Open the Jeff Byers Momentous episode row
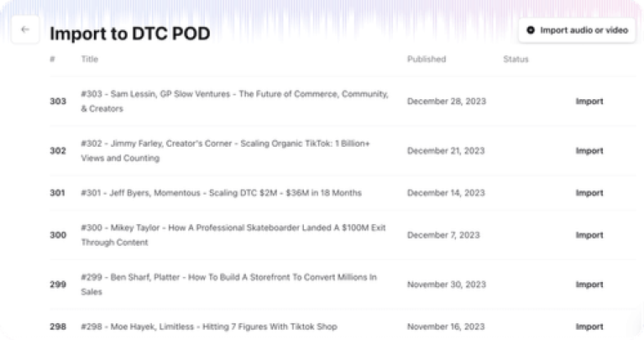The width and height of the screenshot is (644, 340). click(x=221, y=193)
